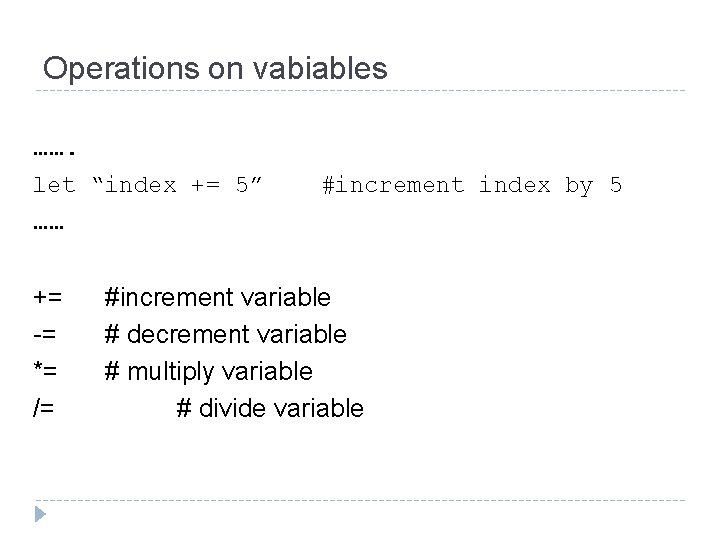Click the "# multiply variable" description

coord(209,371)
